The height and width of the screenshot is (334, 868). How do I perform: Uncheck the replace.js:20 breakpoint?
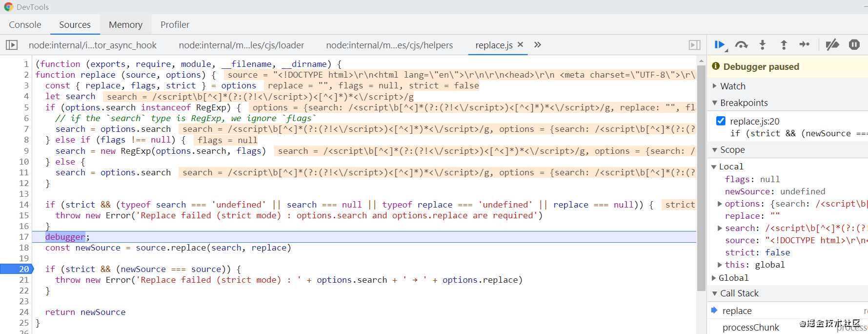(x=721, y=121)
